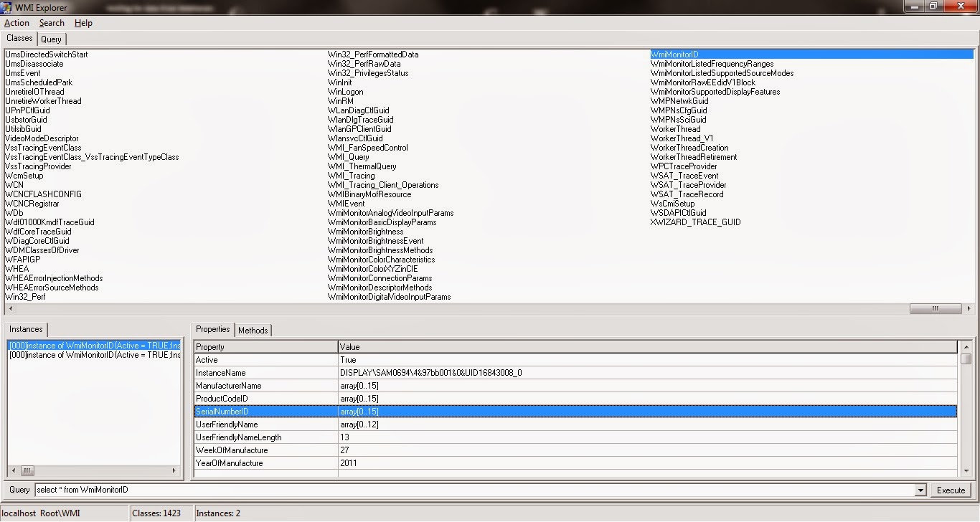This screenshot has width=980, height=522.
Task: Click the properties table scroll up arrow
Action: tap(966, 346)
